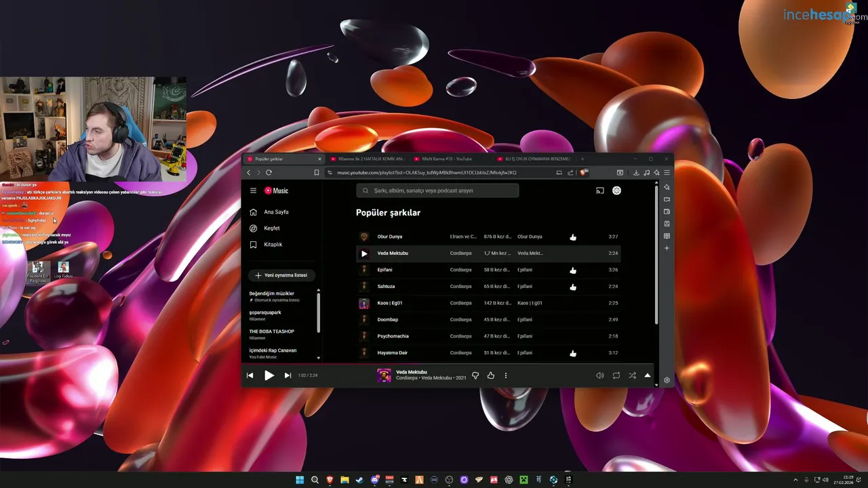868x488 pixels.
Task: Click the Kaos | Eg01 song thumbnail
Action: (364, 304)
